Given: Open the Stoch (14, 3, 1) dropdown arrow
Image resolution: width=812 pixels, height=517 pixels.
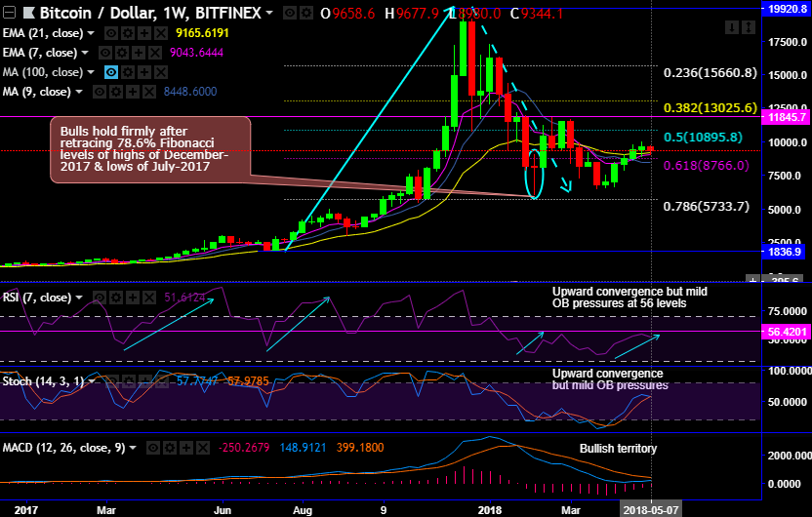Looking at the screenshot, I should pos(92,381).
